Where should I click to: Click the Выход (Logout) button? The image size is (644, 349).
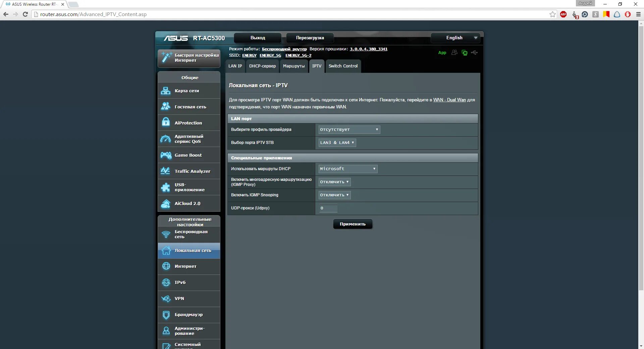click(x=258, y=38)
